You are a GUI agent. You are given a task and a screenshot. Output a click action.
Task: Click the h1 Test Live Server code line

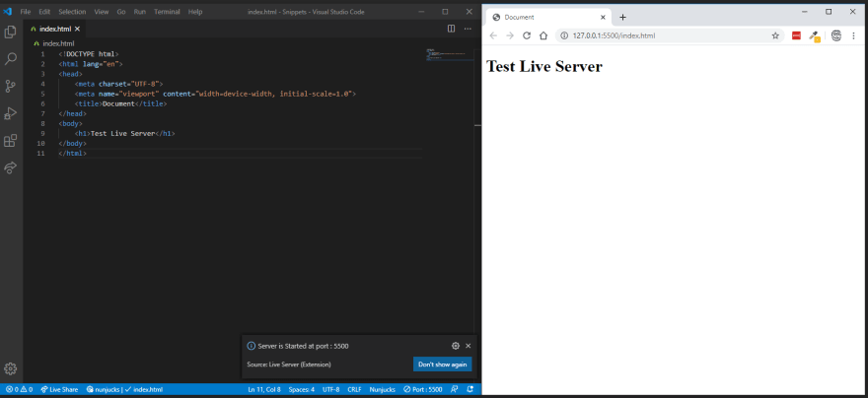point(124,134)
